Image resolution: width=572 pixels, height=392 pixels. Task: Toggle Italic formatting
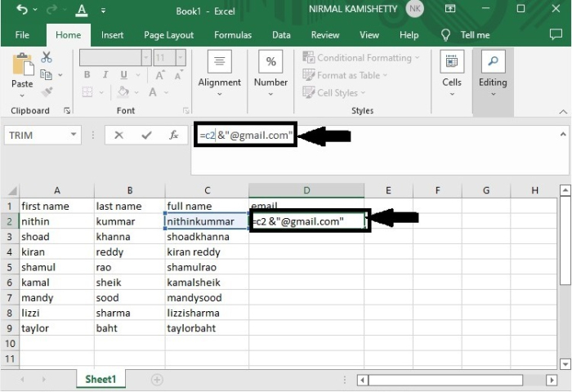pyautogui.click(x=105, y=75)
